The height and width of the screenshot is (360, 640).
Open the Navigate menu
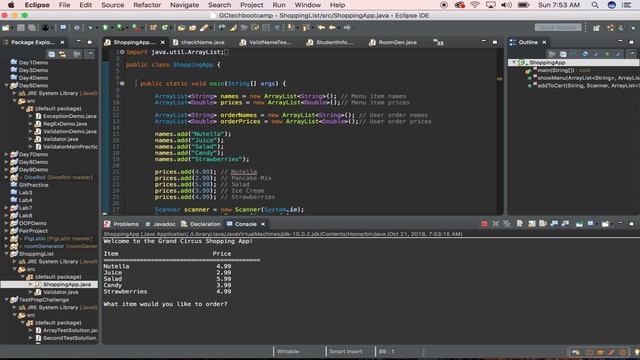(x=184, y=5)
